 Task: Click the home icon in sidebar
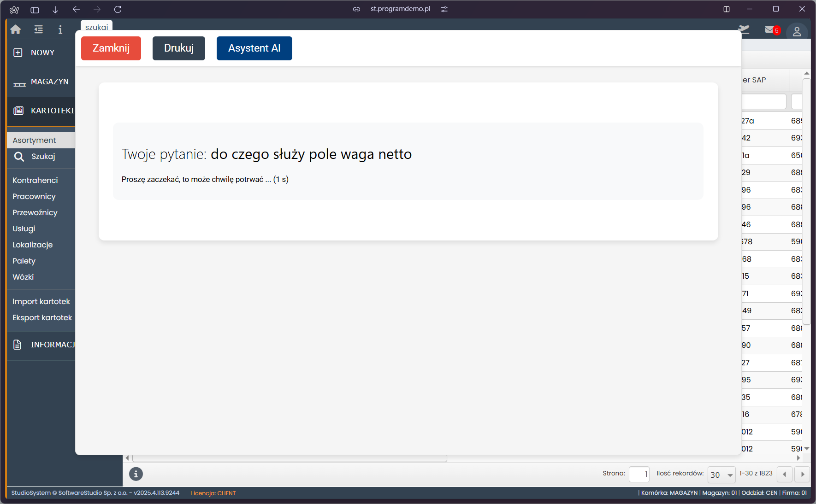click(16, 29)
